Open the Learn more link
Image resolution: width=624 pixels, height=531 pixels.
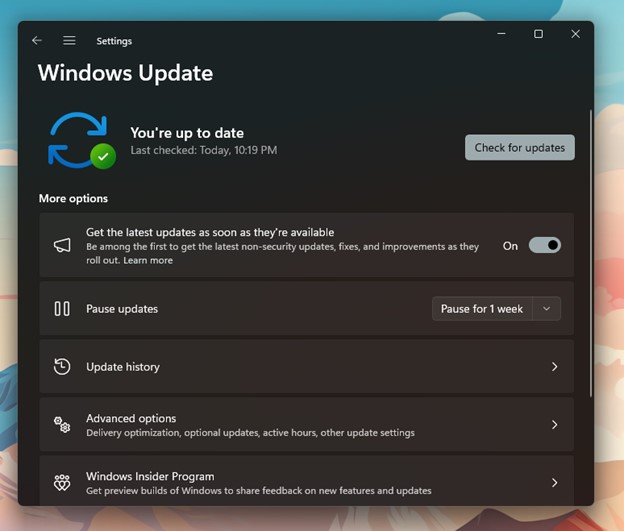click(148, 260)
